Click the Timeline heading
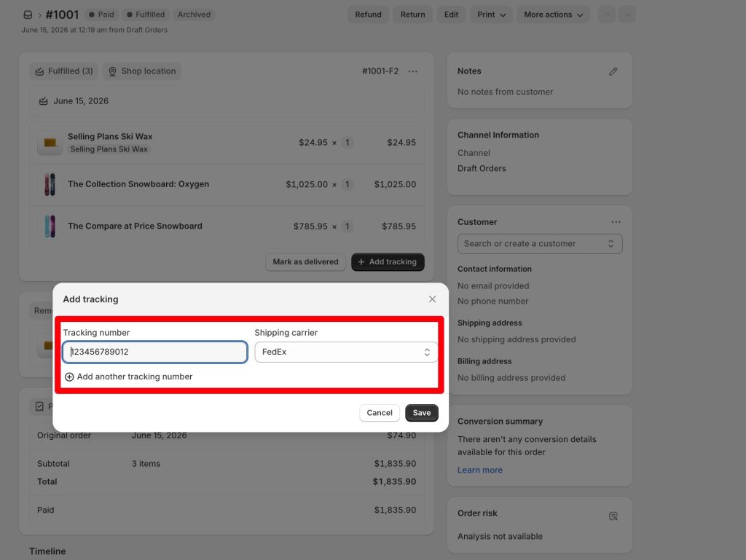This screenshot has width=746, height=560. (x=47, y=551)
